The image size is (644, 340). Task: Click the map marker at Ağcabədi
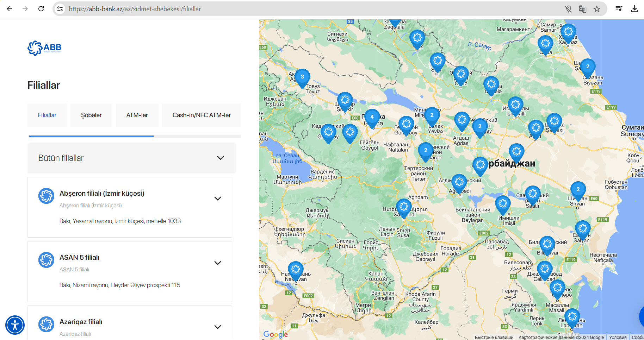[x=459, y=183]
